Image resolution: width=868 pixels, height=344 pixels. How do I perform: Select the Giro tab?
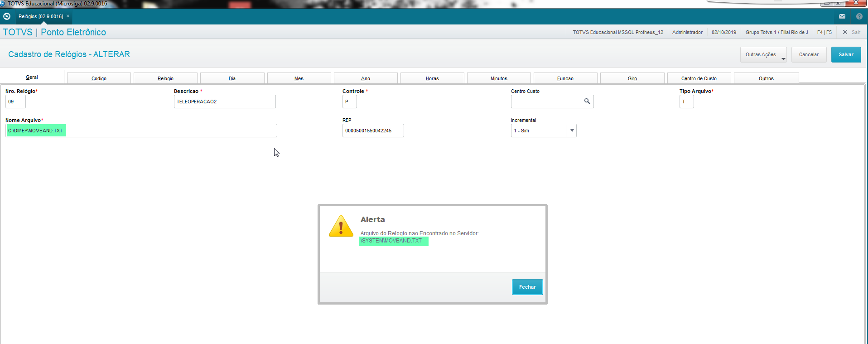[x=632, y=78]
